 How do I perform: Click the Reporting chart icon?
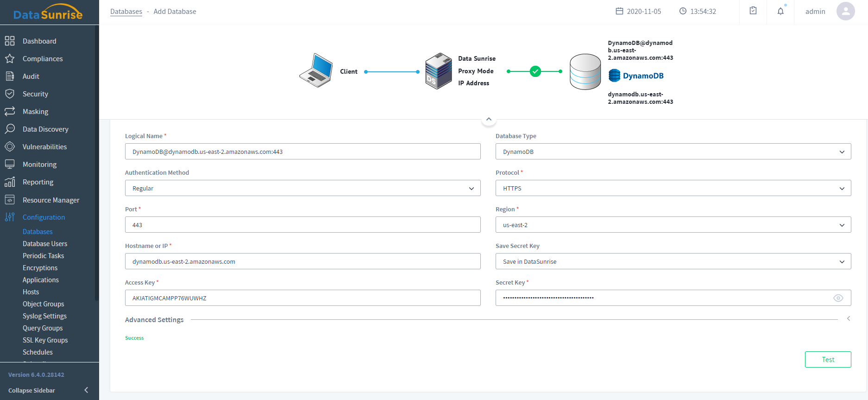coord(10,182)
